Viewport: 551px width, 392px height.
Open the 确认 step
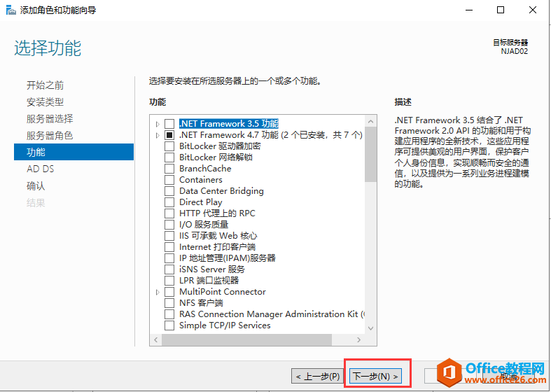36,185
